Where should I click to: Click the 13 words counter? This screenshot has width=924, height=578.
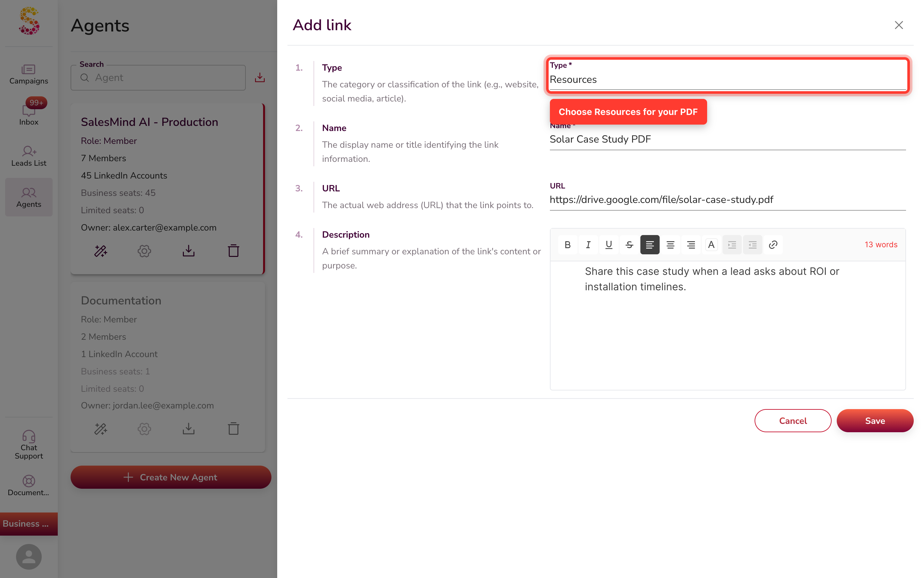881,245
